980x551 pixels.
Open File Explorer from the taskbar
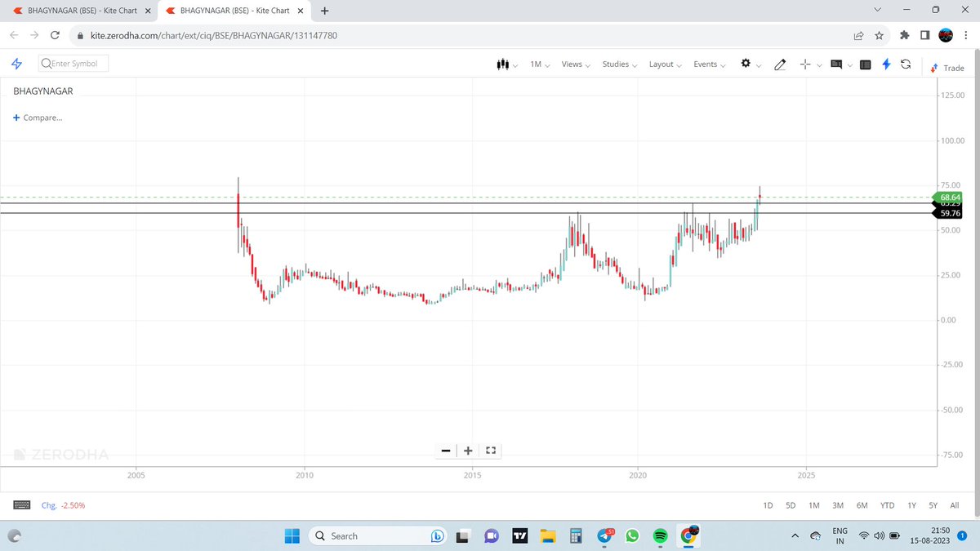[x=548, y=535]
